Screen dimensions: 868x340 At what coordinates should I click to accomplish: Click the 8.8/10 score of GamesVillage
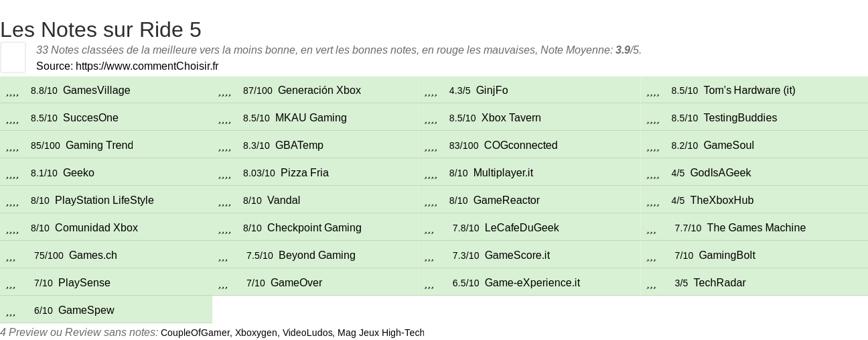[x=44, y=91]
